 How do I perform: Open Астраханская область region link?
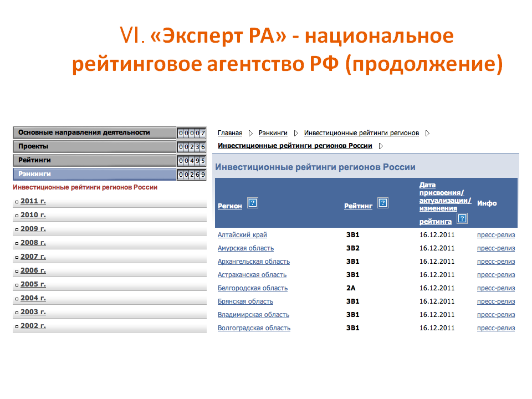[x=252, y=275]
